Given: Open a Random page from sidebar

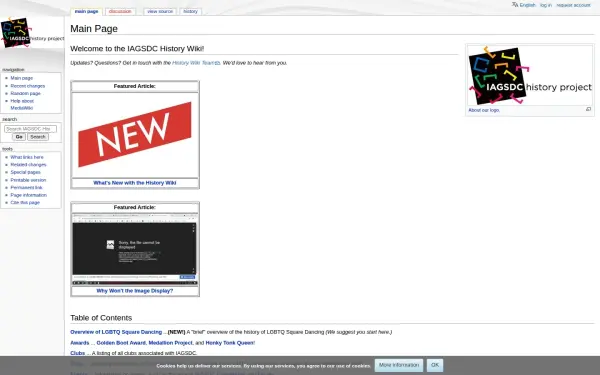Looking at the screenshot, I should click(x=25, y=93).
